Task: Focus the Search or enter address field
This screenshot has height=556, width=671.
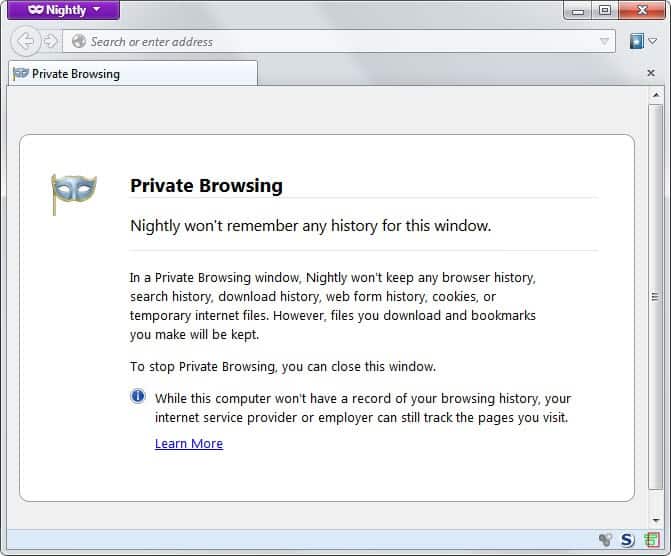Action: [x=339, y=42]
